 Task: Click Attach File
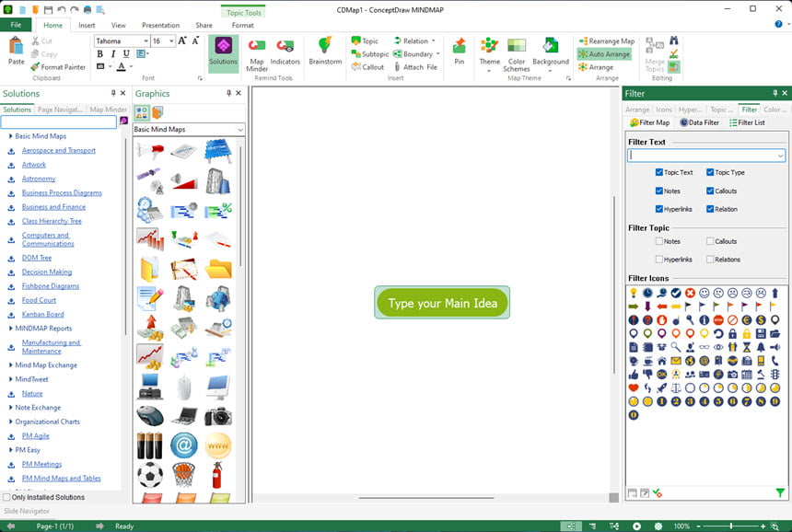pos(415,66)
